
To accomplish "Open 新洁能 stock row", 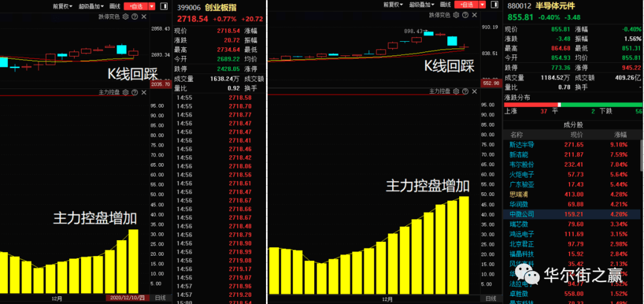I will click(572, 154).
